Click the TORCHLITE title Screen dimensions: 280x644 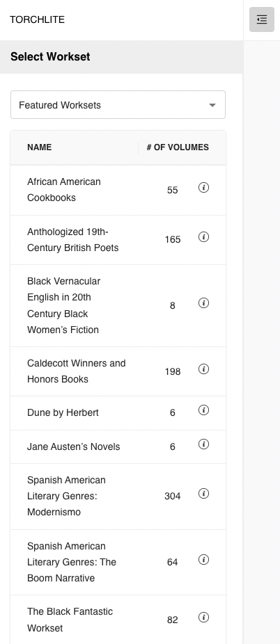[x=38, y=19]
